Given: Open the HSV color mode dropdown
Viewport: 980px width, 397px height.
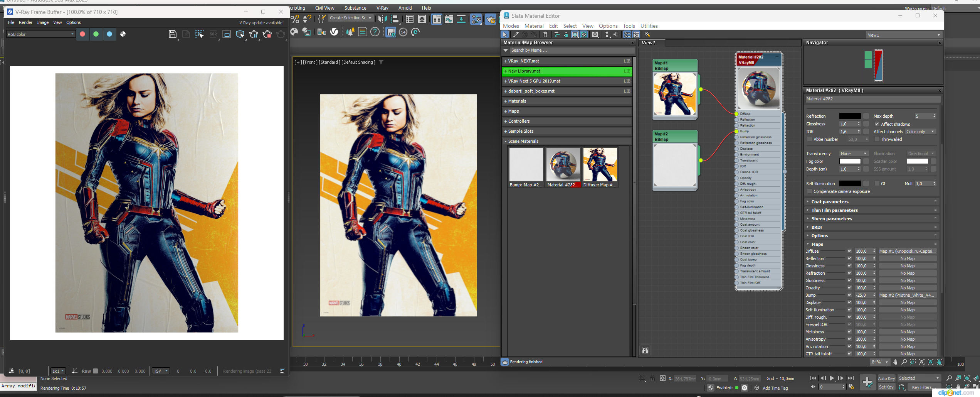Looking at the screenshot, I should click(161, 371).
